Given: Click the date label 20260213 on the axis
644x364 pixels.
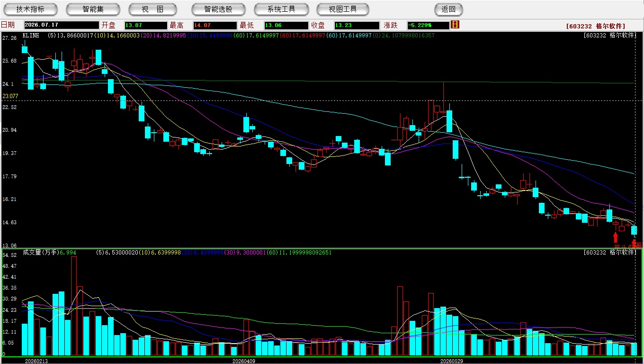Looking at the screenshot, I should point(36,361).
